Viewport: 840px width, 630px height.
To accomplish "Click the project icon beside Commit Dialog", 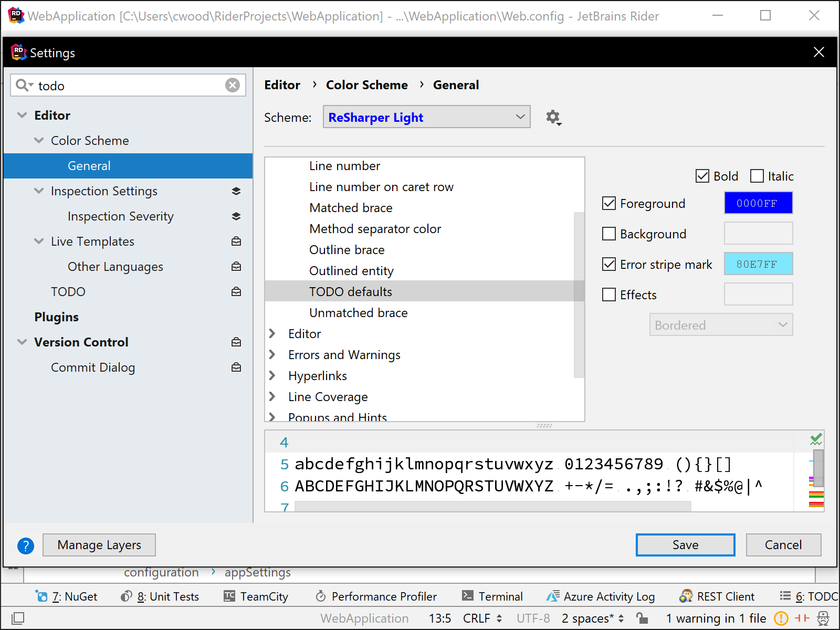I will 236,367.
